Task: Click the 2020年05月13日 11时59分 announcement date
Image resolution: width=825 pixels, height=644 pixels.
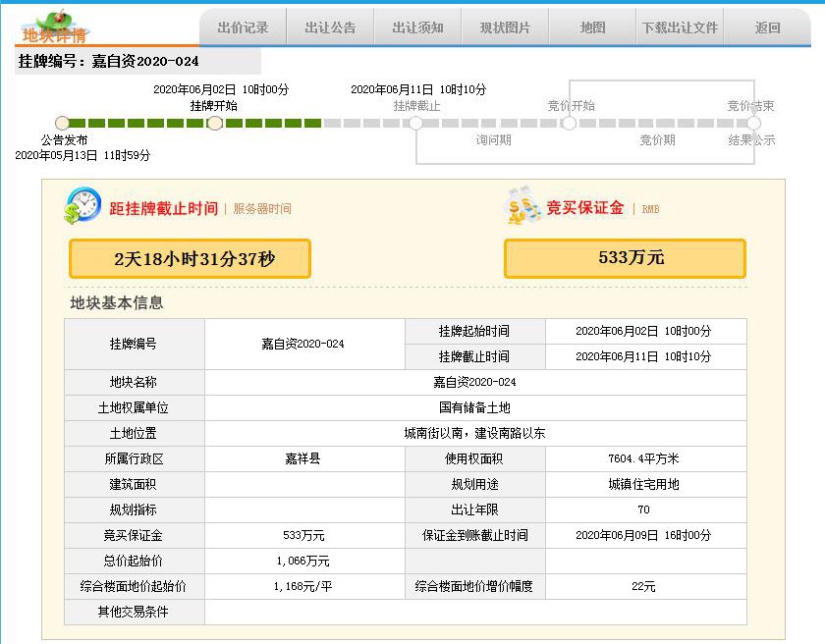Action: (x=82, y=155)
